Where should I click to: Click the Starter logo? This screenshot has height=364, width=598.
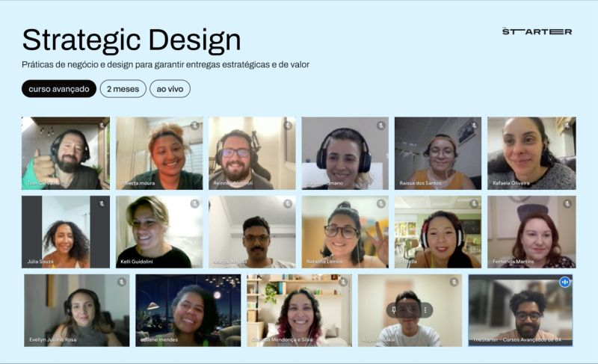[537, 31]
